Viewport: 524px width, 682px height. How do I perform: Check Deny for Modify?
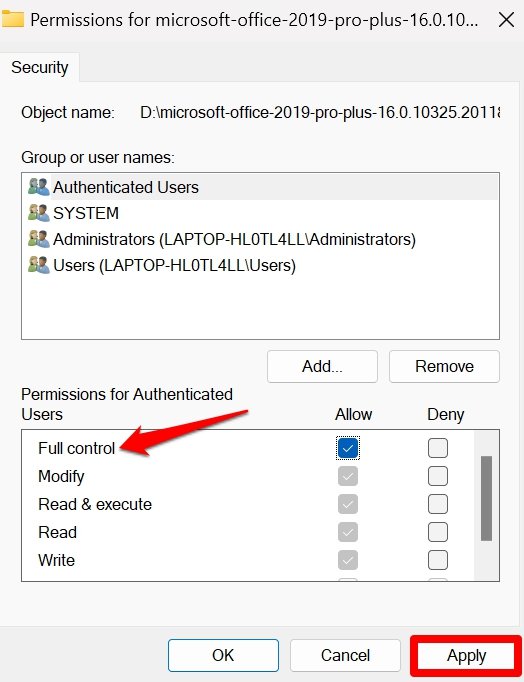pyautogui.click(x=437, y=476)
